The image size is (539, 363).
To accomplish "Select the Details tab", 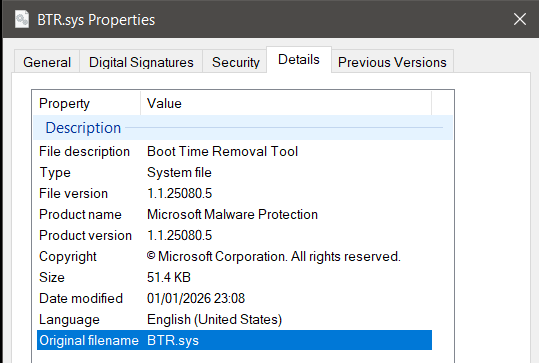I will click(x=299, y=59).
